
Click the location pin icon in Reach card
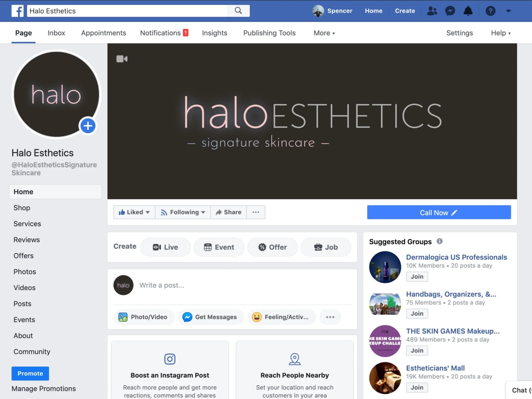click(x=295, y=359)
